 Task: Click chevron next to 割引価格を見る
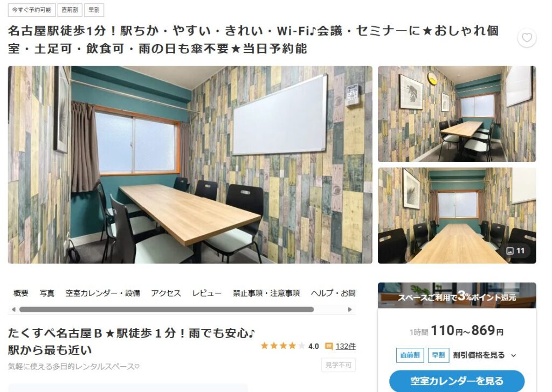pos(513,355)
